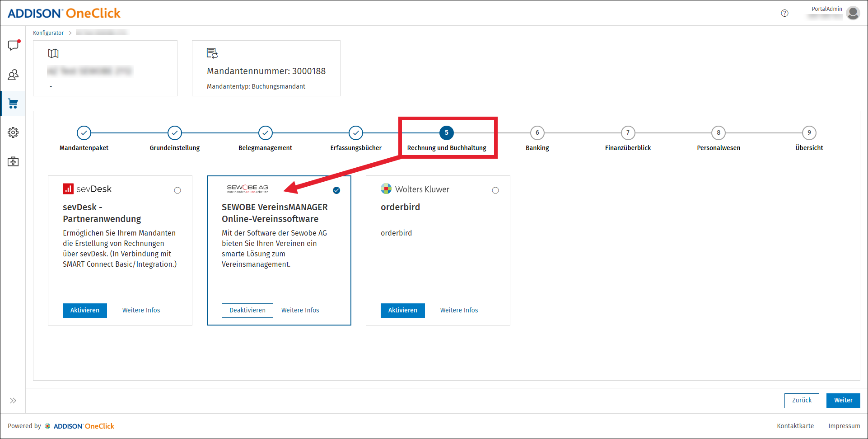Open Weitere Infos for sevDesk

tap(141, 311)
